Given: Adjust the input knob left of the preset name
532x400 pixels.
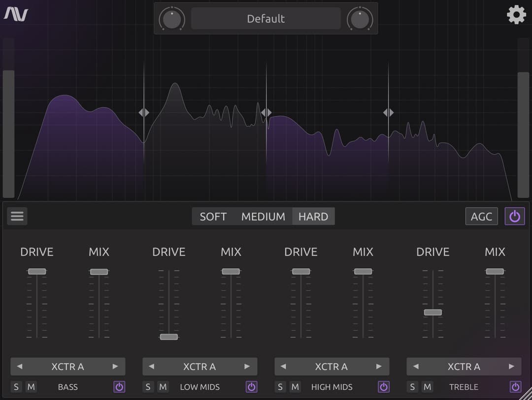Looking at the screenshot, I should pos(172,19).
